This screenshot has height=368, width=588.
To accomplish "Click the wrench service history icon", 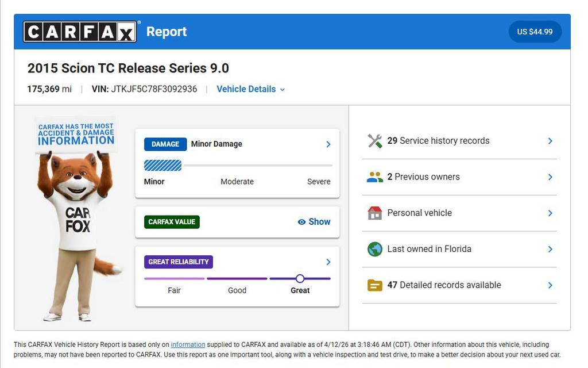I will 374,141.
